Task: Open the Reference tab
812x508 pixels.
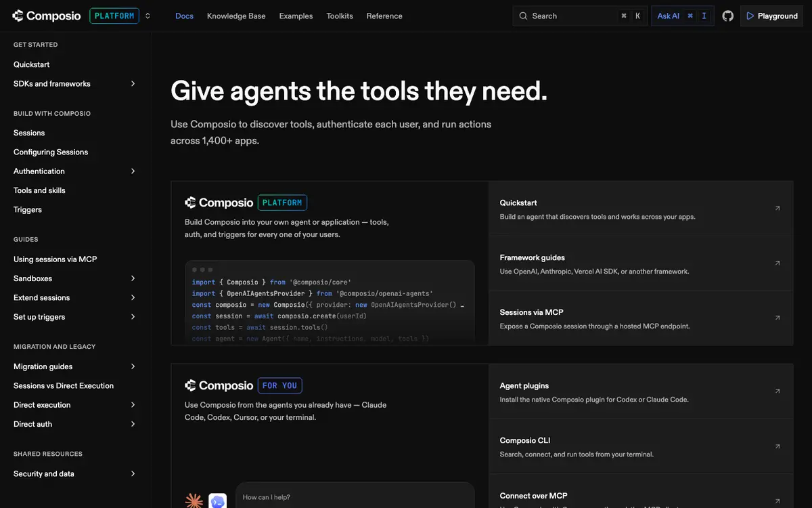Action: tap(384, 16)
